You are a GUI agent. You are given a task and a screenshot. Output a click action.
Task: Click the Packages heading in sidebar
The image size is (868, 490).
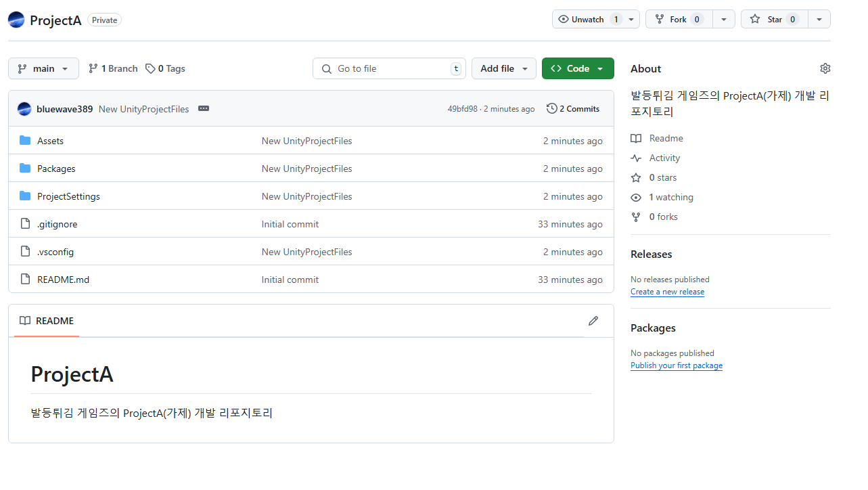coord(653,328)
